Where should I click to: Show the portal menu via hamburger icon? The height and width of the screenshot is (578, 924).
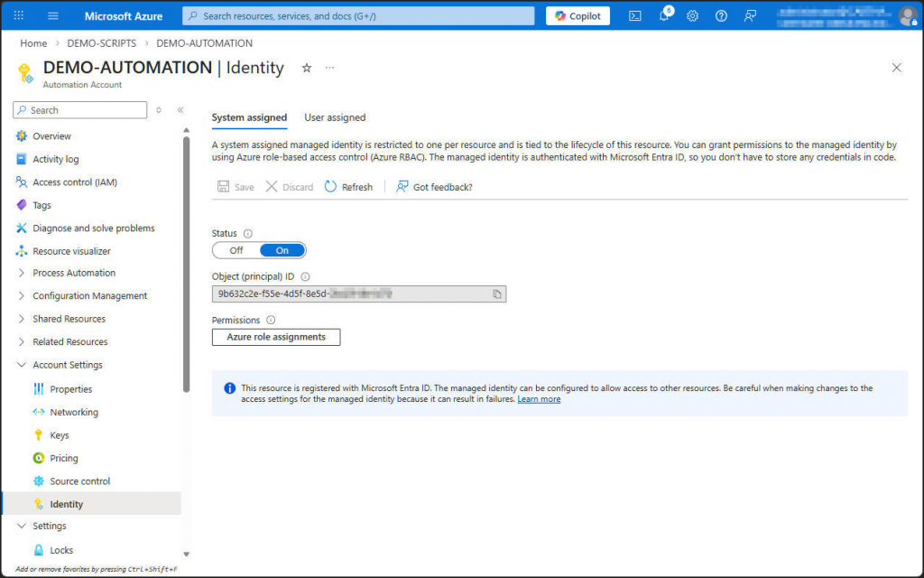(51, 15)
